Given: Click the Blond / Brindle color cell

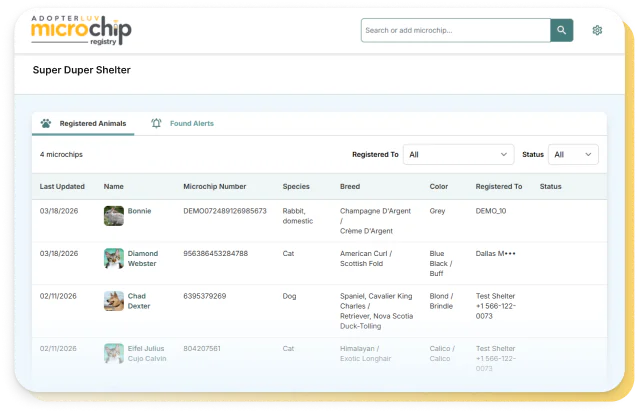Looking at the screenshot, I should [x=441, y=301].
